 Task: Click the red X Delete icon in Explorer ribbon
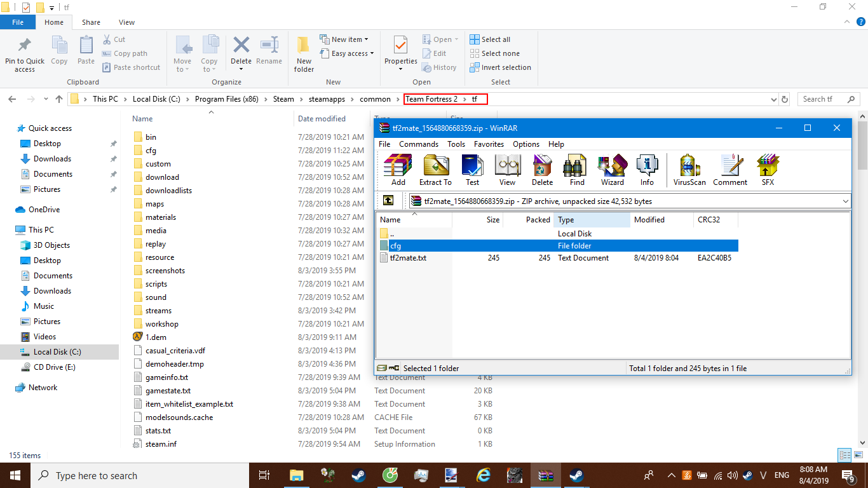(x=241, y=46)
